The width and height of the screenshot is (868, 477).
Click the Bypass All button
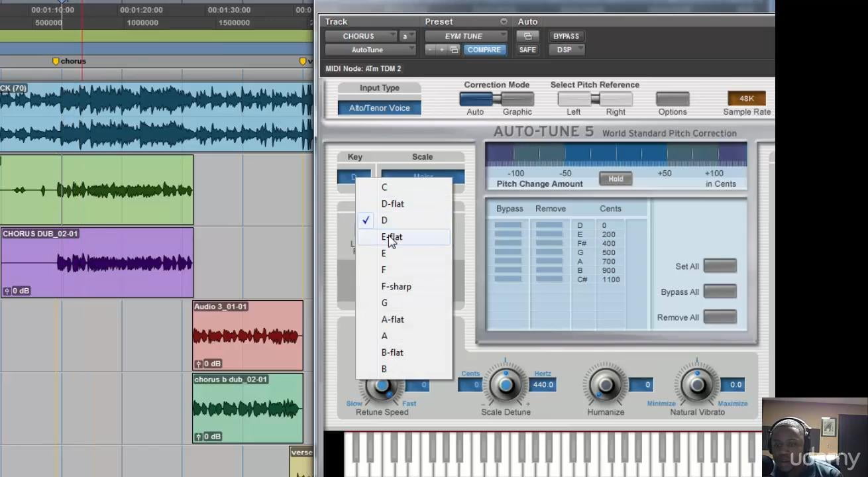pos(720,292)
